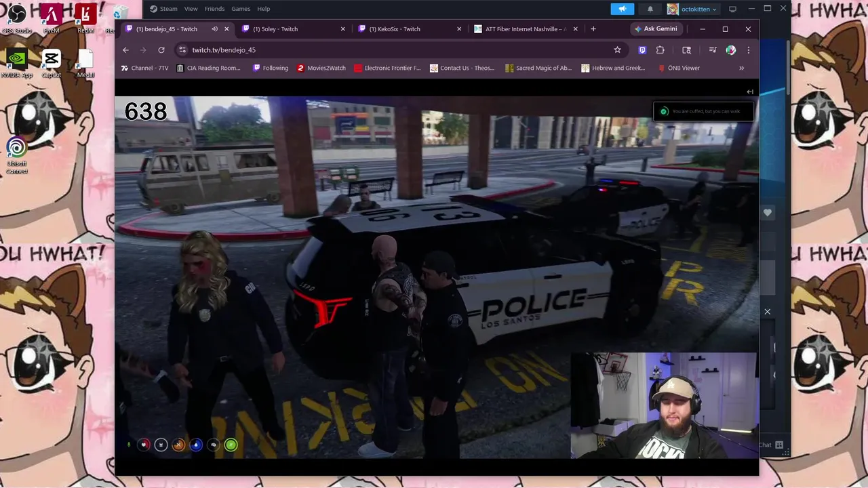Open Electronic Frontier bookmark
The width and height of the screenshot is (868, 488).
pyautogui.click(x=387, y=68)
